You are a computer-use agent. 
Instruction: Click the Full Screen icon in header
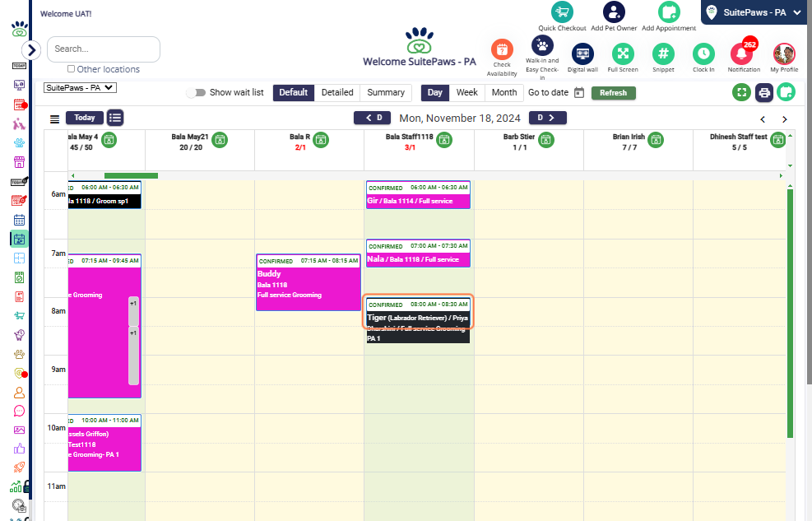(623, 53)
